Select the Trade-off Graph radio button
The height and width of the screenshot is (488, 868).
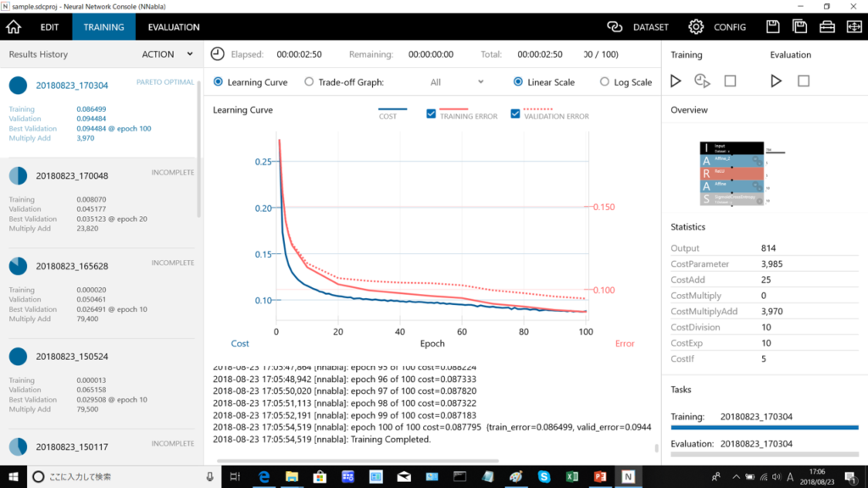(x=309, y=82)
